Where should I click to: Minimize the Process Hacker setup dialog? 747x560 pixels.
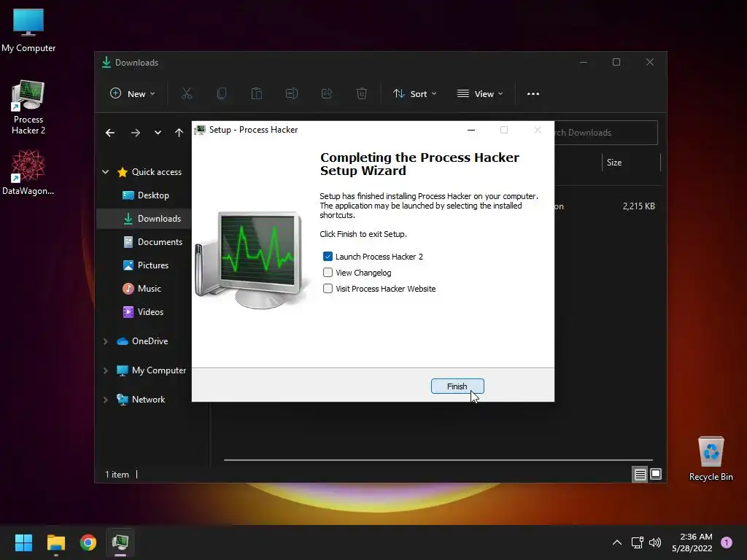pyautogui.click(x=471, y=130)
